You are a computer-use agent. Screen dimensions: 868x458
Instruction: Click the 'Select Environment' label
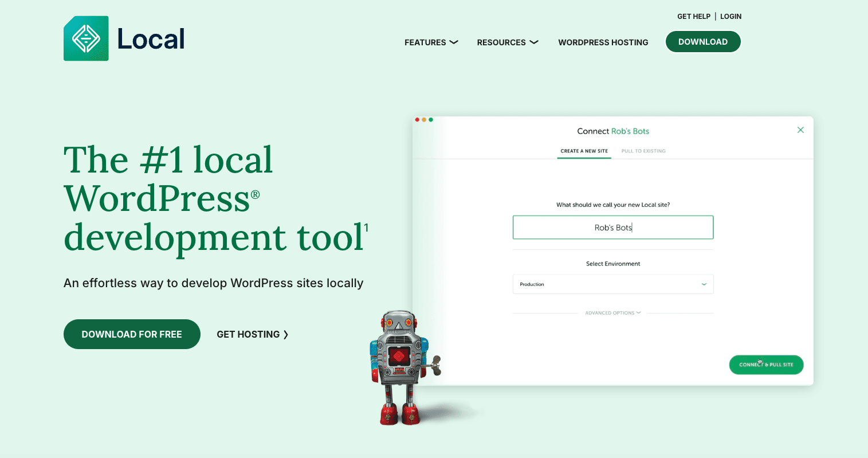(x=613, y=264)
